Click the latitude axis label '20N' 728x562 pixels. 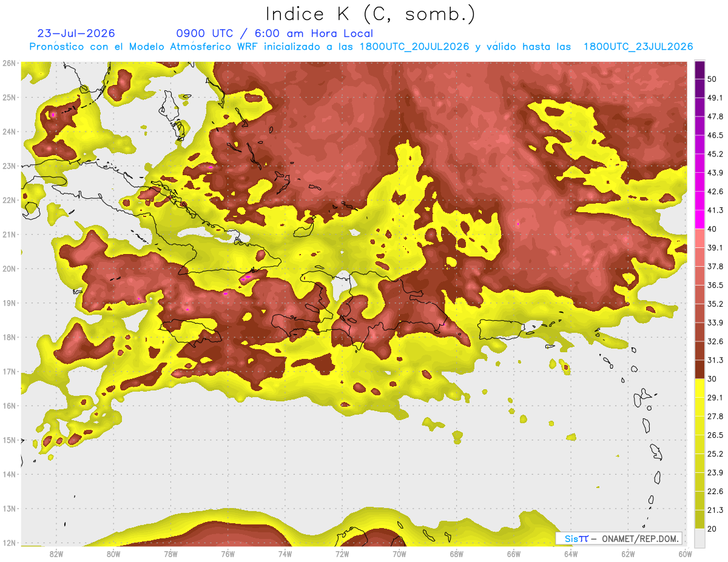point(8,269)
